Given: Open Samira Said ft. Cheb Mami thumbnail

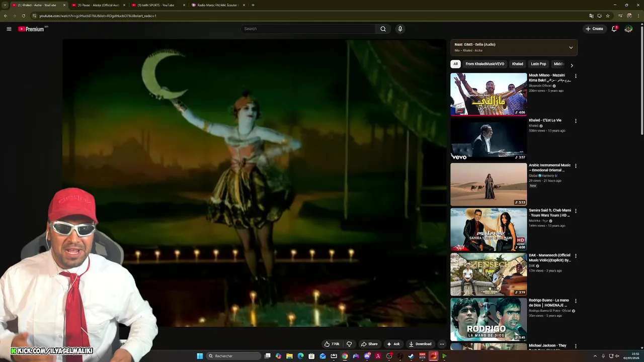Looking at the screenshot, I should [489, 229].
